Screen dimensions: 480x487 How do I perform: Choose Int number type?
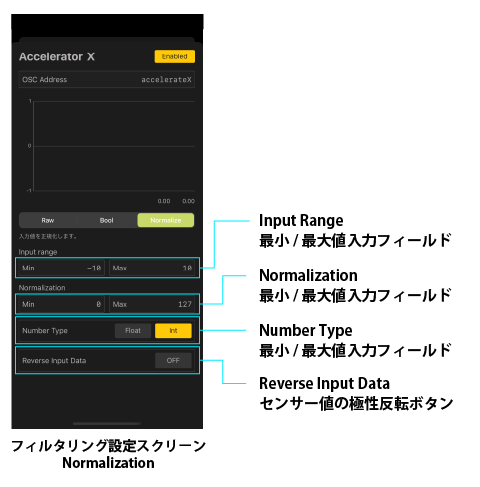click(173, 331)
